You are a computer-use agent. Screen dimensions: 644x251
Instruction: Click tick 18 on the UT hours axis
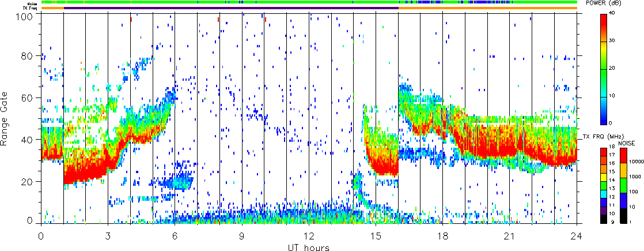(443, 237)
